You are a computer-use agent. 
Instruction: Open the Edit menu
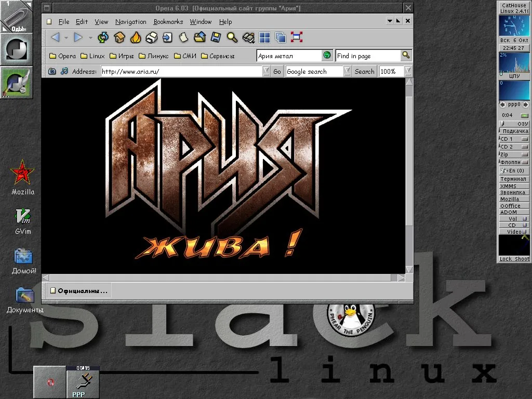click(82, 22)
